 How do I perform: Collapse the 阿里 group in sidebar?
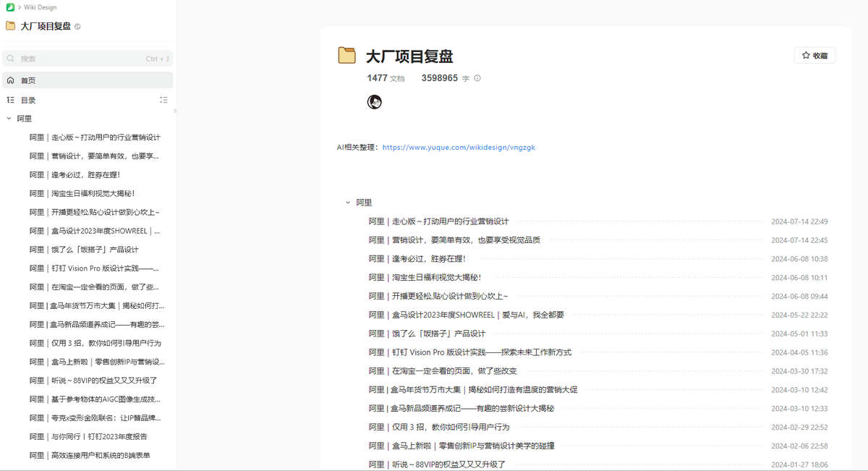coord(9,119)
